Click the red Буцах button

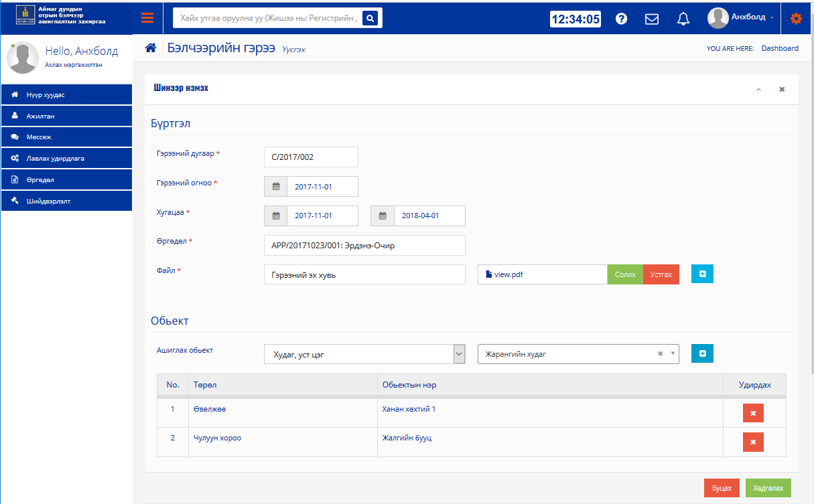[x=722, y=488]
